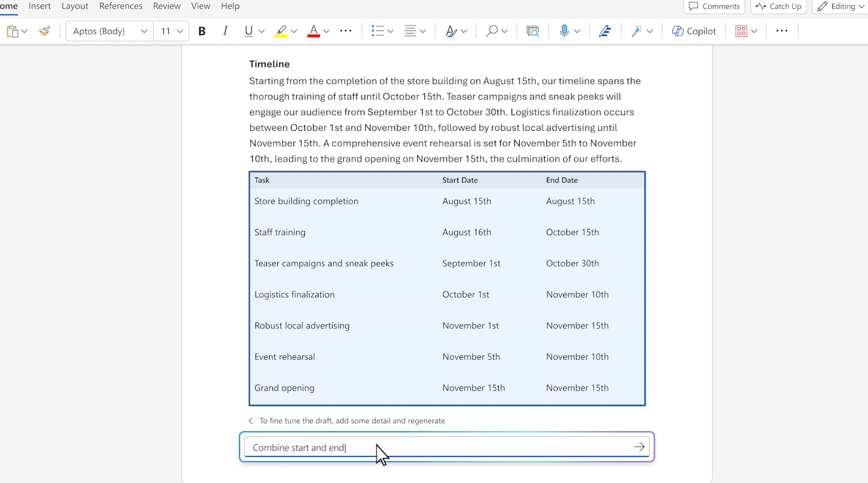Apply the yellow highlight color

281,31
